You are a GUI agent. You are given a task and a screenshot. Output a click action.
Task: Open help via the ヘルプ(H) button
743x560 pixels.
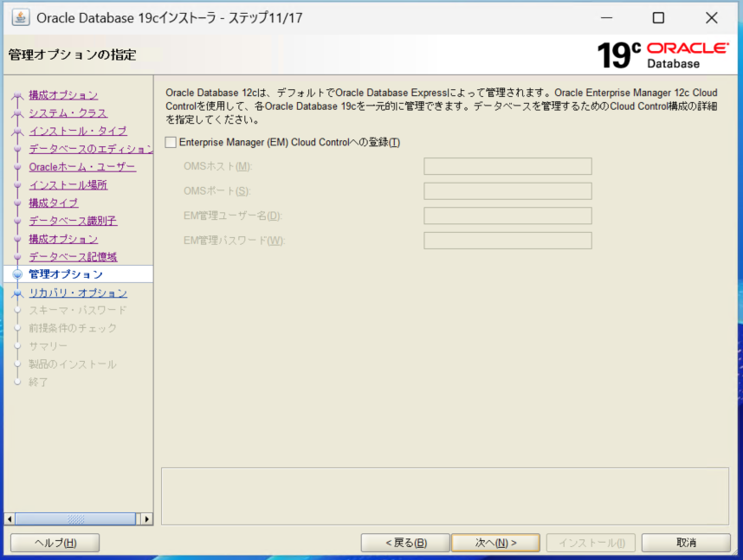point(54,543)
